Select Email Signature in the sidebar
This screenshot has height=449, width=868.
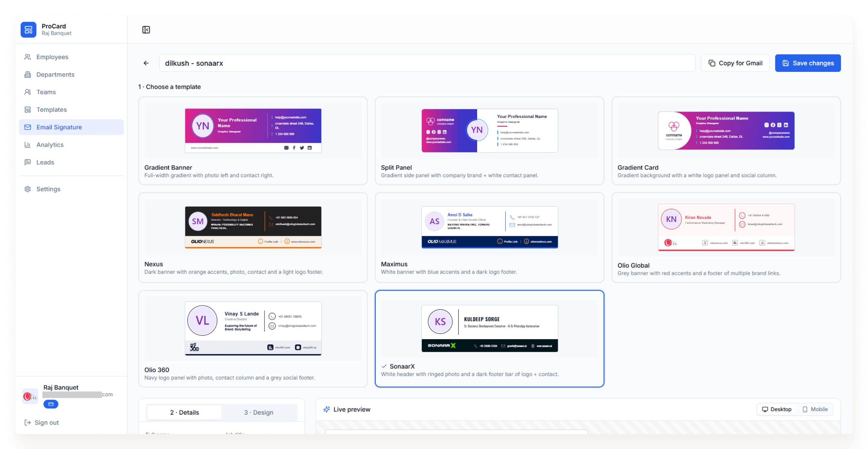click(x=71, y=127)
